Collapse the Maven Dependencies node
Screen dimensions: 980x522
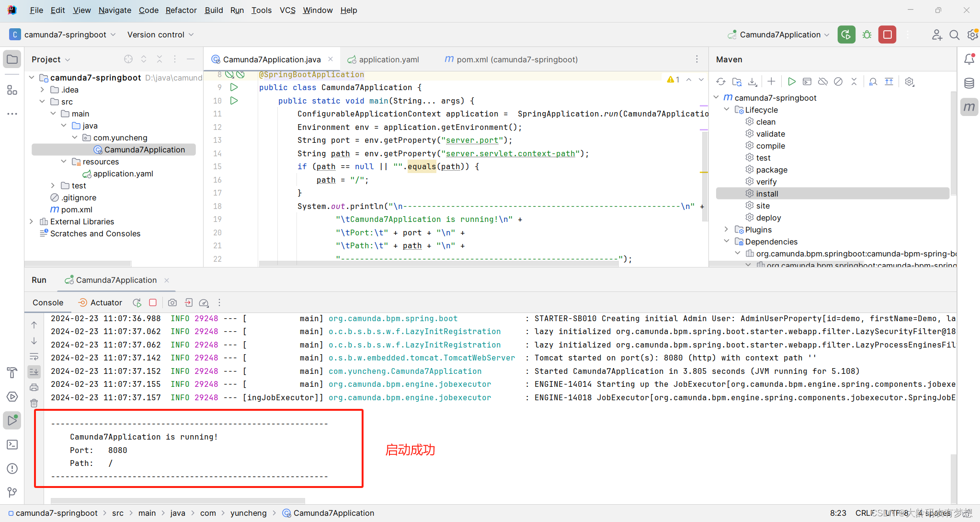pos(727,242)
